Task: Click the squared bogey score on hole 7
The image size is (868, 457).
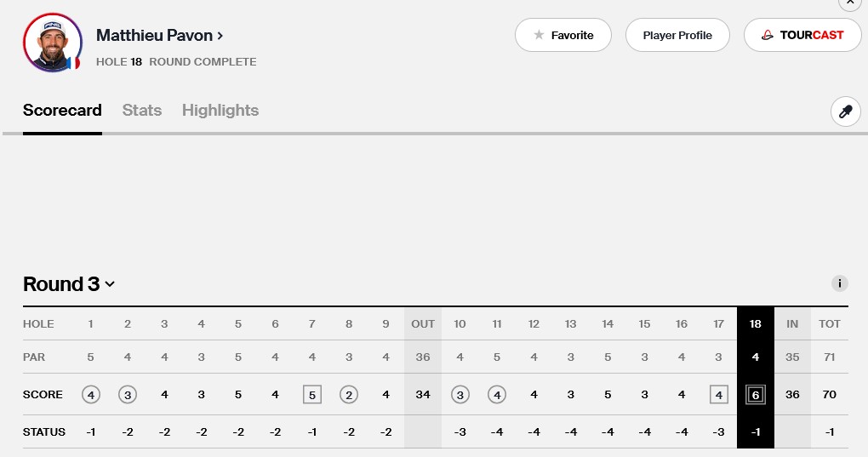Action: (x=311, y=395)
